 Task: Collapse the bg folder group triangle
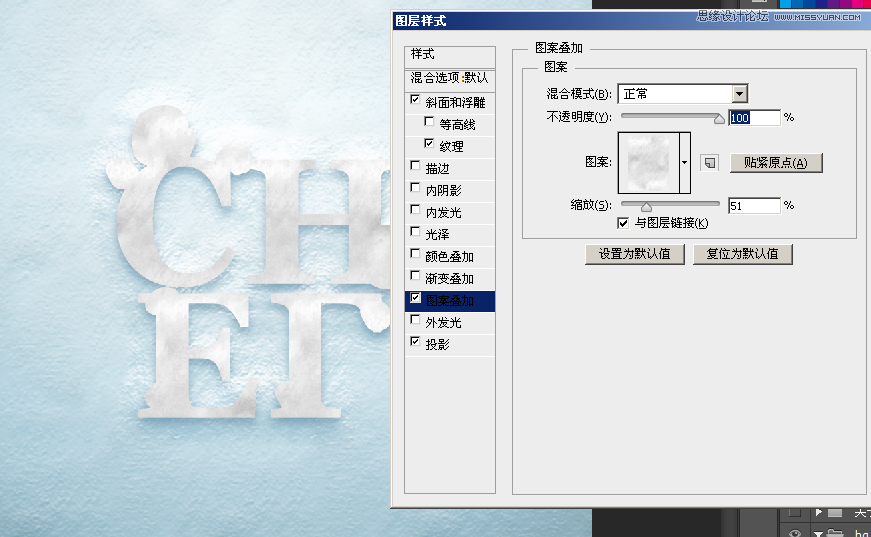pyautogui.click(x=818, y=533)
